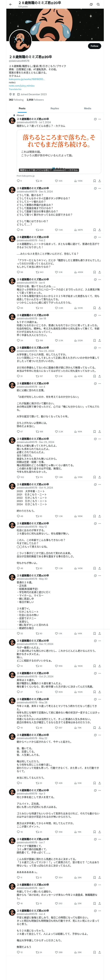Share the Nov 23, 2024 post

tap(99, 376)
